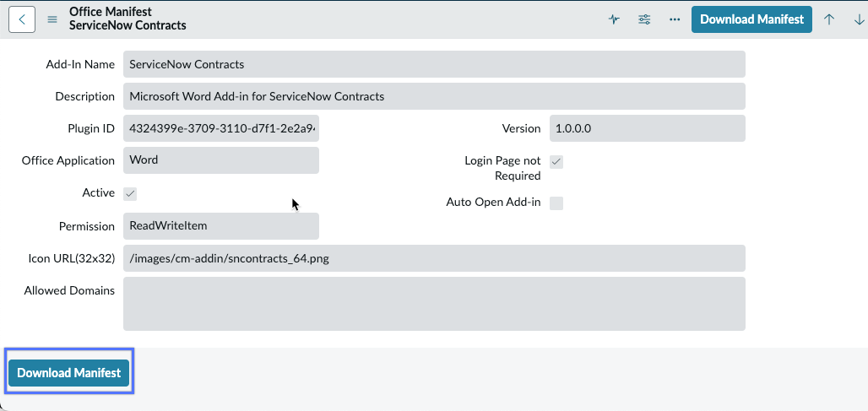The width and height of the screenshot is (868, 411).
Task: Click the Description field
Action: click(x=434, y=96)
